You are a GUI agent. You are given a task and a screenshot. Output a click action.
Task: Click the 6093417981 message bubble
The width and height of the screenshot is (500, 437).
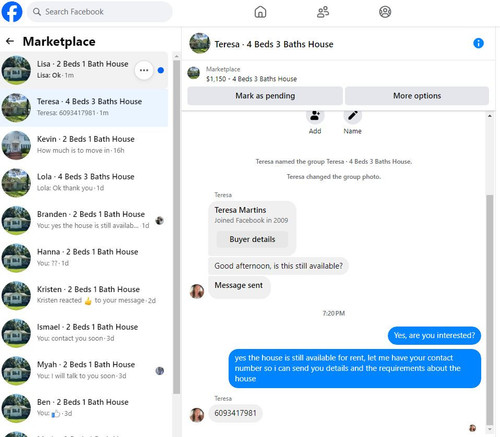235,413
